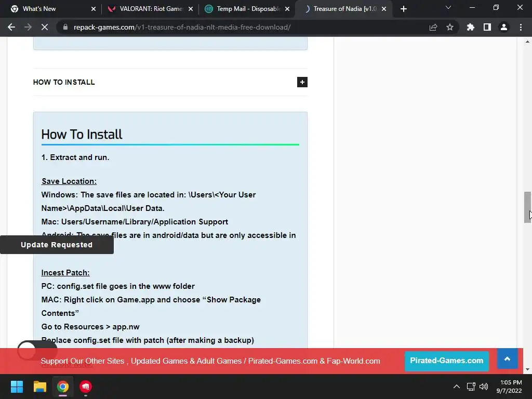532x399 pixels.
Task: Open tab search dropdown chevron
Action: (x=448, y=7)
